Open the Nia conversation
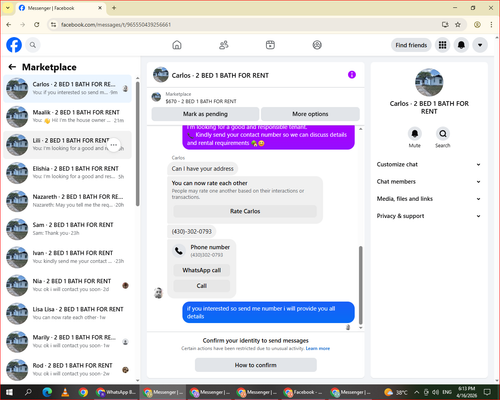Image resolution: width=500 pixels, height=400 pixels. tap(67, 285)
